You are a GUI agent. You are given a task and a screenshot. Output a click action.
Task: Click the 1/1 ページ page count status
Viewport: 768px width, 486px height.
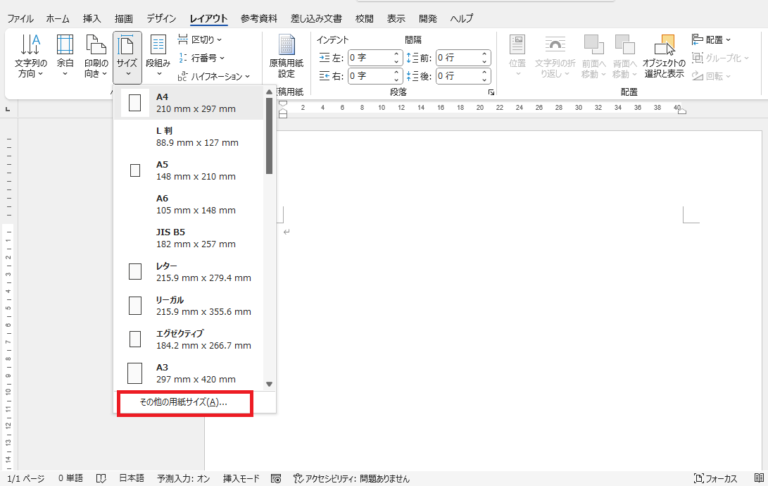(x=25, y=479)
